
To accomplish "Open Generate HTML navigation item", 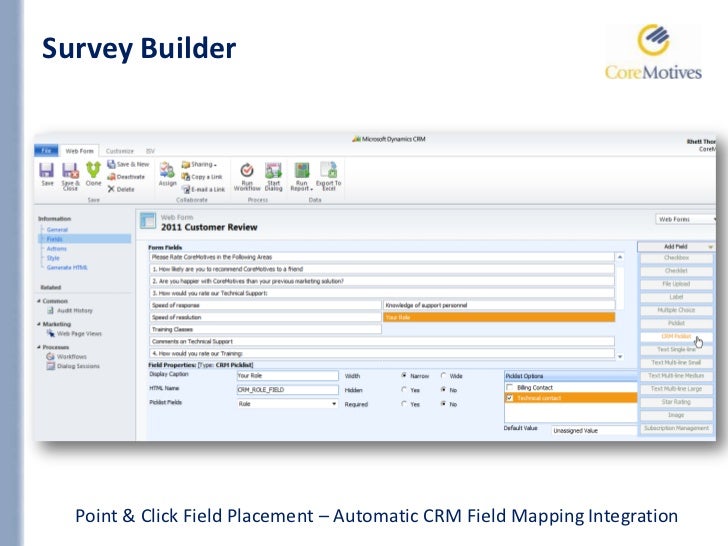I will click(67, 267).
